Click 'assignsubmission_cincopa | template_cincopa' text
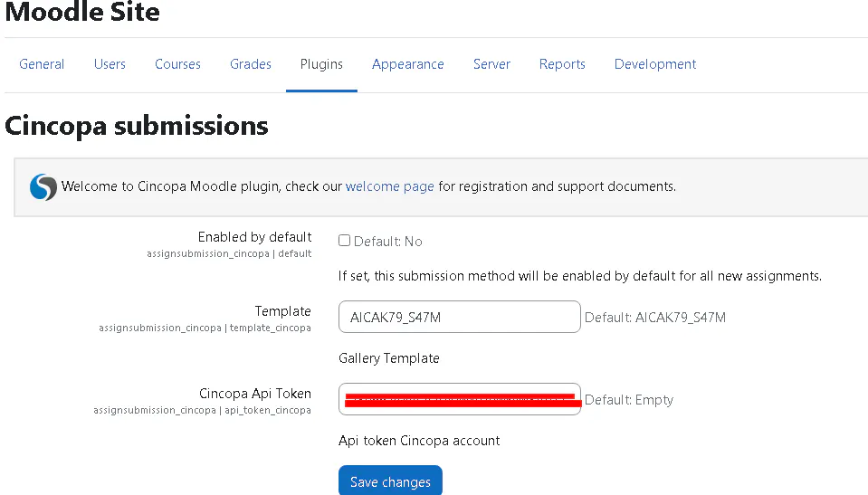The image size is (868, 495). [205, 328]
